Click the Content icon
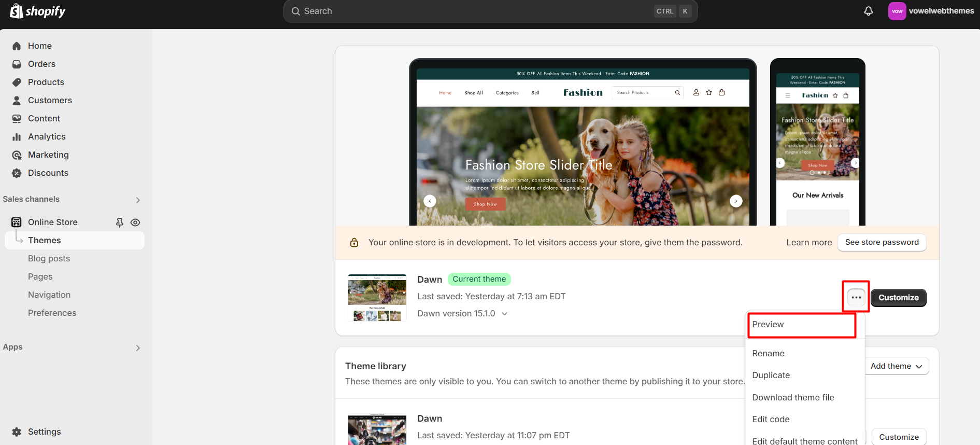The width and height of the screenshot is (980, 445). coord(17,119)
